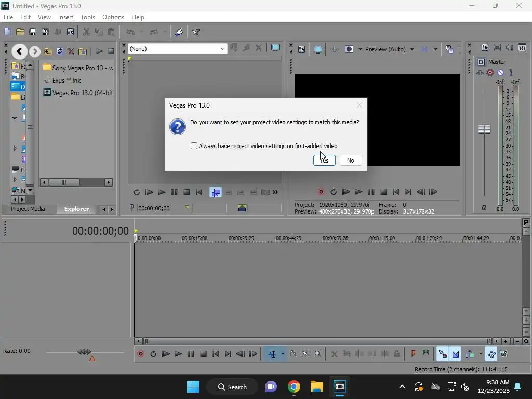This screenshot has height=399, width=532.
Task: Open the edit tool dropdown arrow
Action: [283, 354]
